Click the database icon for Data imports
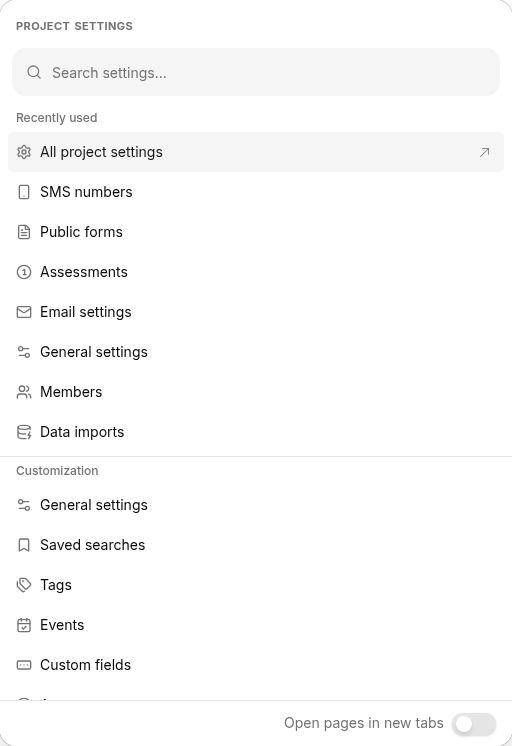512x746 pixels. pyautogui.click(x=24, y=432)
